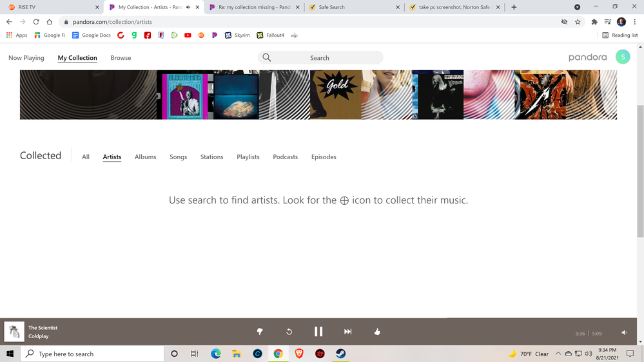Open Chrome extensions puzzle icon
The width and height of the screenshot is (644, 362).
pyautogui.click(x=594, y=22)
